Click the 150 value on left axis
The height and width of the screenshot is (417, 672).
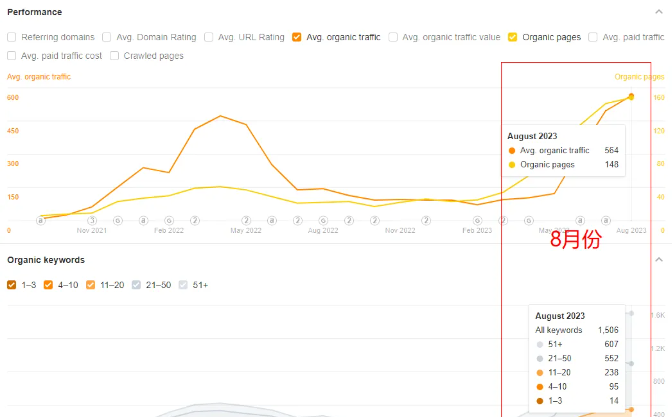coord(13,197)
